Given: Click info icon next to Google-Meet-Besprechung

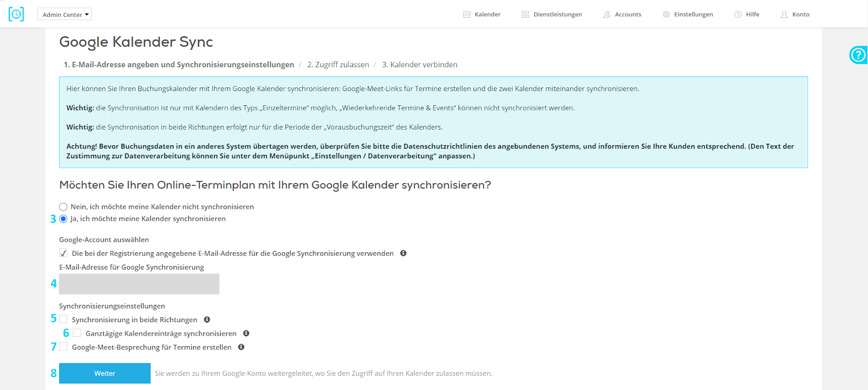Looking at the screenshot, I should click(241, 347).
